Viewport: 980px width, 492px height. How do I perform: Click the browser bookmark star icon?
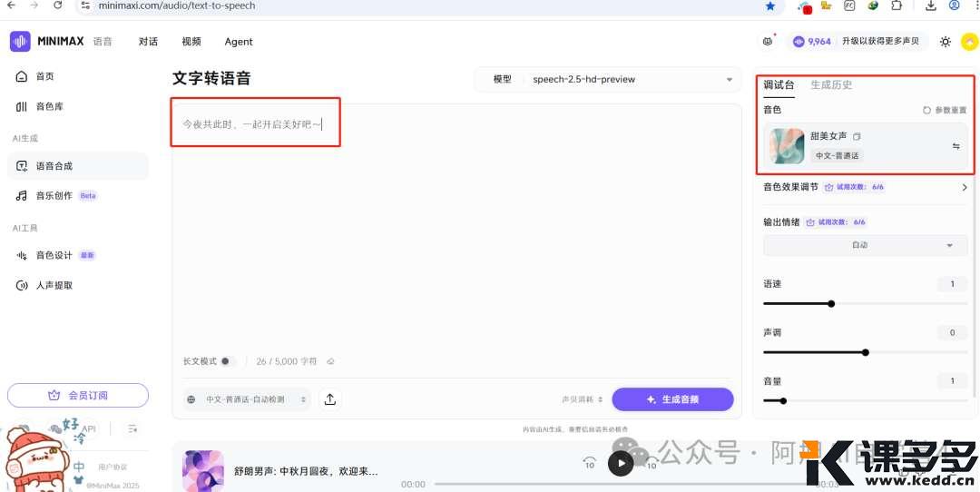[770, 5]
